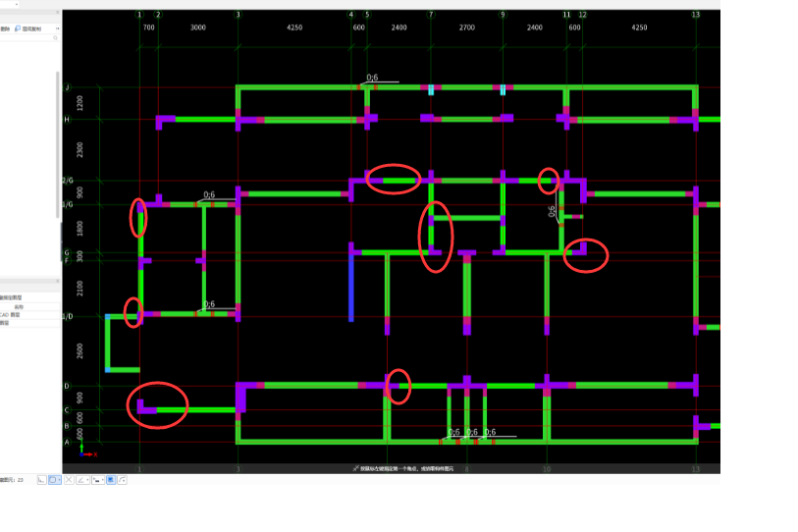This screenshot has width=798, height=532.
Task: Click the delete button in left panel toolbar
Action: pos(5,28)
